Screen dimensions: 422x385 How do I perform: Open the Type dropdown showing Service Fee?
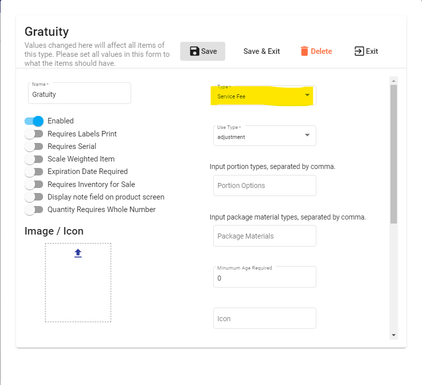coord(265,96)
